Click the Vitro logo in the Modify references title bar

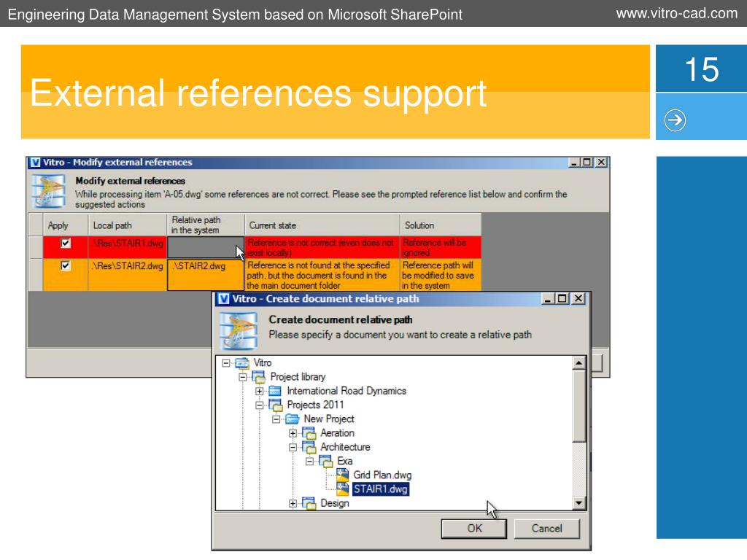35,163
